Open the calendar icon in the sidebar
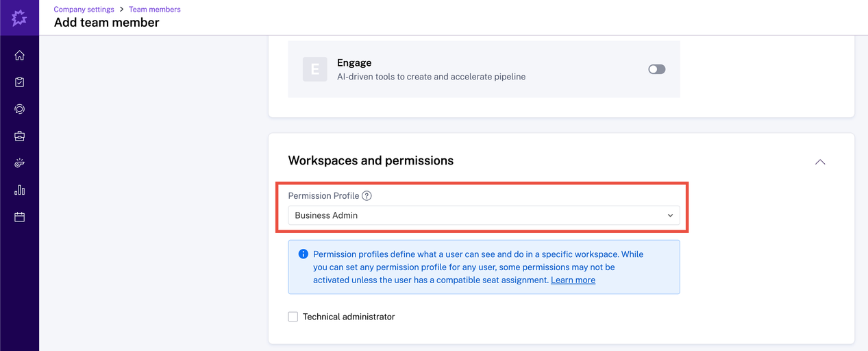The height and width of the screenshot is (351, 868). click(x=19, y=217)
